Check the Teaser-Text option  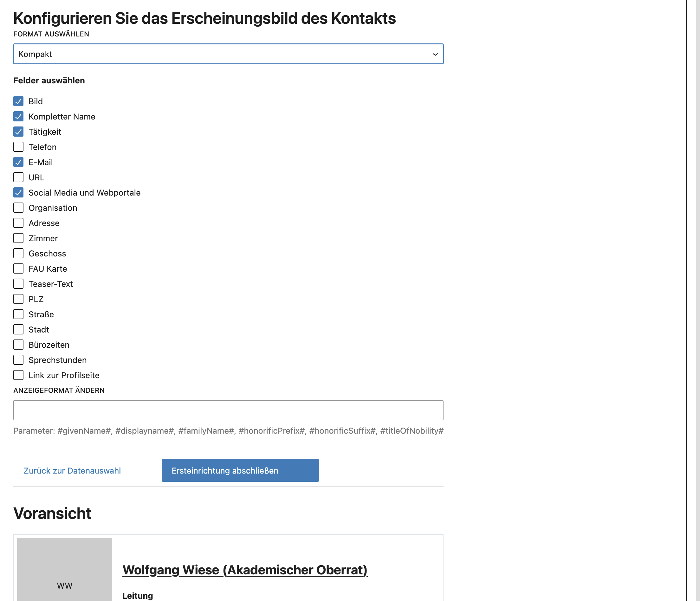coord(19,284)
